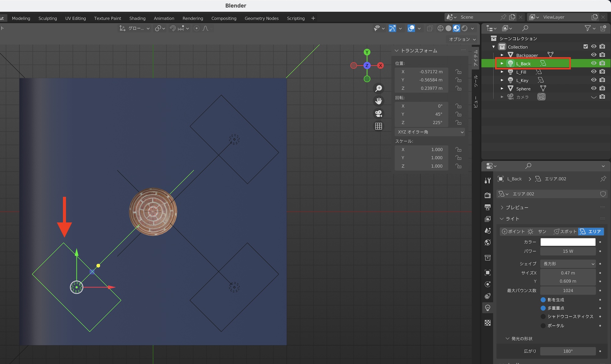The width and height of the screenshot is (611, 364).
Task: Select material preview shading sphere
Action: 456,28
